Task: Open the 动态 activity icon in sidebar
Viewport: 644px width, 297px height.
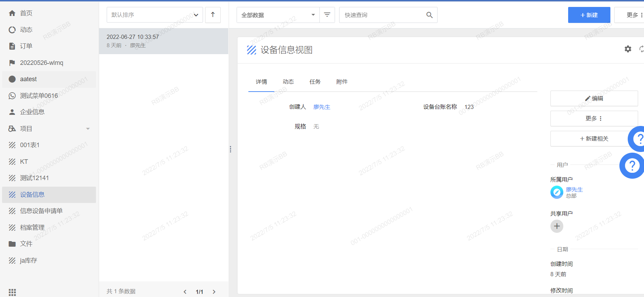Action: pyautogui.click(x=12, y=30)
